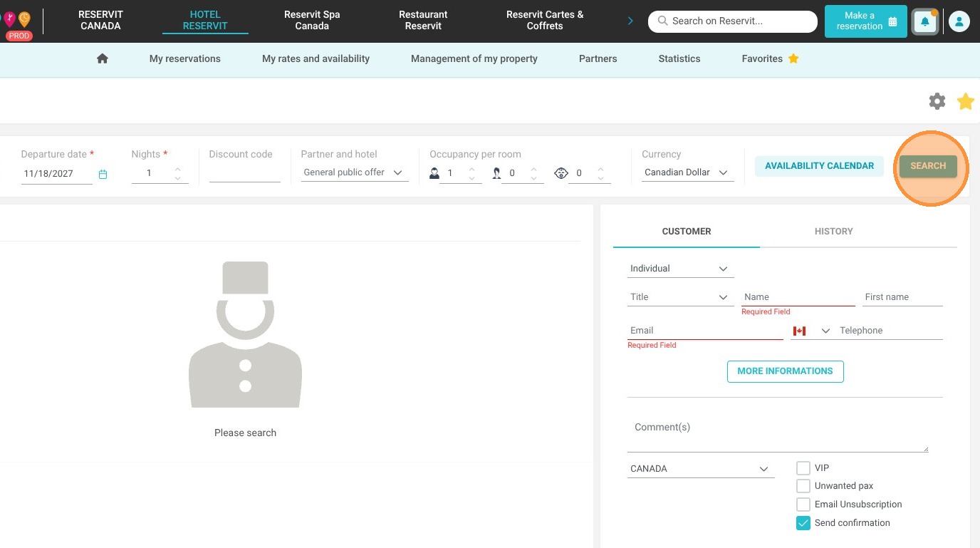Click the AVAILABILITY CALENDAR button
980x548 pixels.
pyautogui.click(x=819, y=166)
